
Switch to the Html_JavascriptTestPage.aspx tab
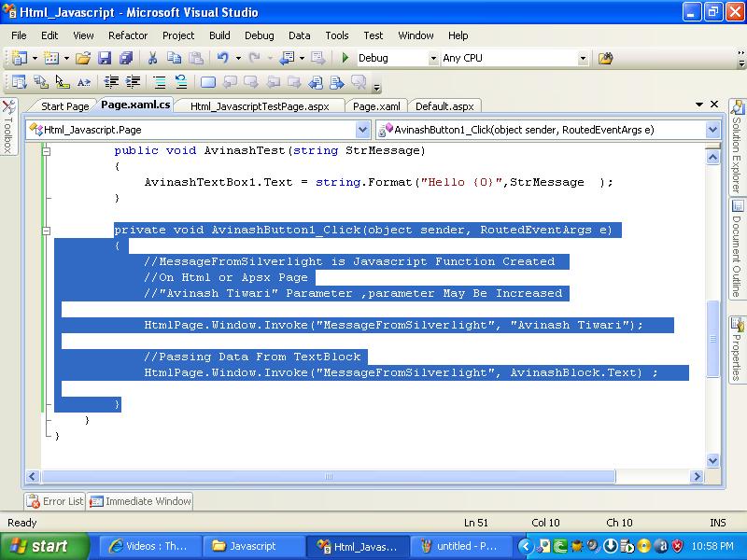(260, 106)
